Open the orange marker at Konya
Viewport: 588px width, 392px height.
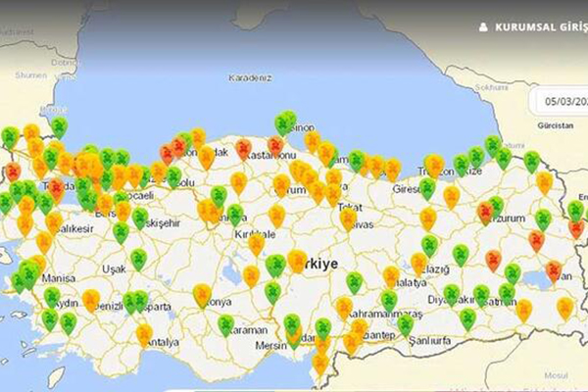[202, 296]
